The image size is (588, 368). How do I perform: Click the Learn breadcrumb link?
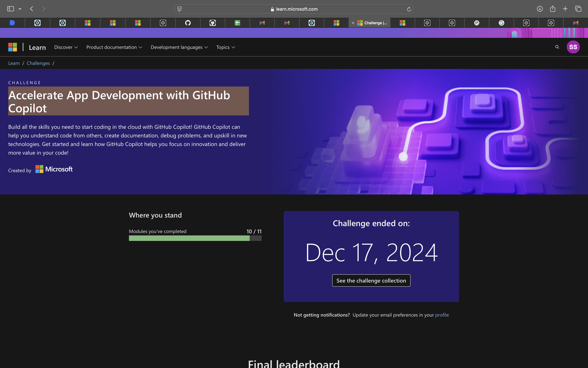tap(14, 63)
